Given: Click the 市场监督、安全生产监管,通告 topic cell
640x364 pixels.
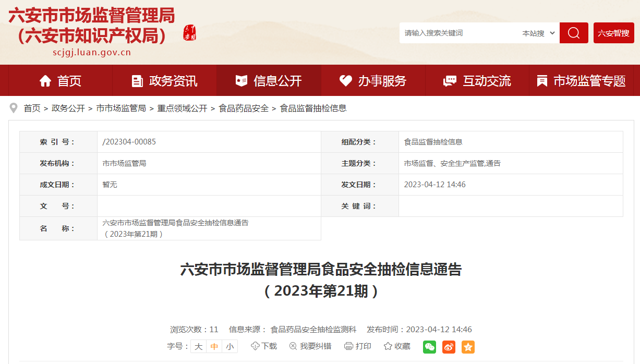Looking at the screenshot, I should [x=452, y=163].
